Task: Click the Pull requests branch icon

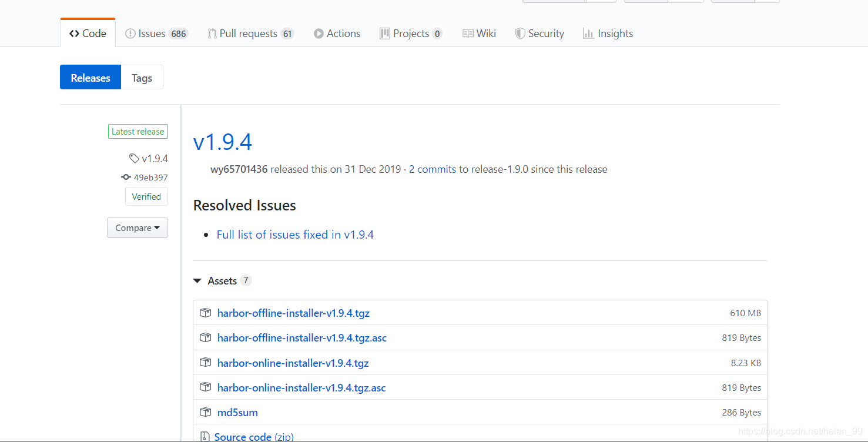Action: coord(212,34)
